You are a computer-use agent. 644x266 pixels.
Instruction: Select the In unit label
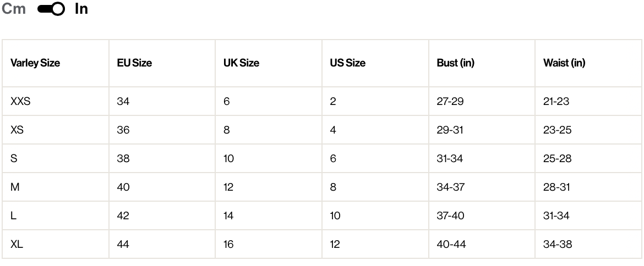[81, 9]
